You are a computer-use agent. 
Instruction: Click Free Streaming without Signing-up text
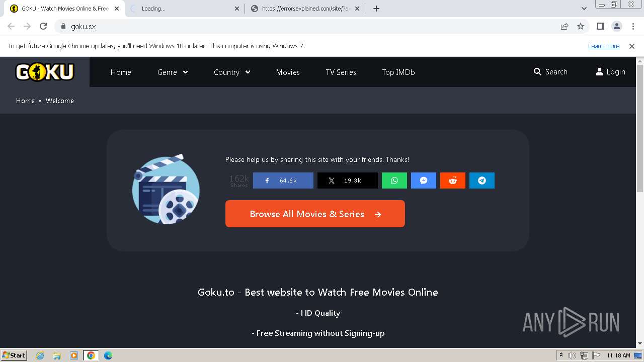tap(318, 333)
